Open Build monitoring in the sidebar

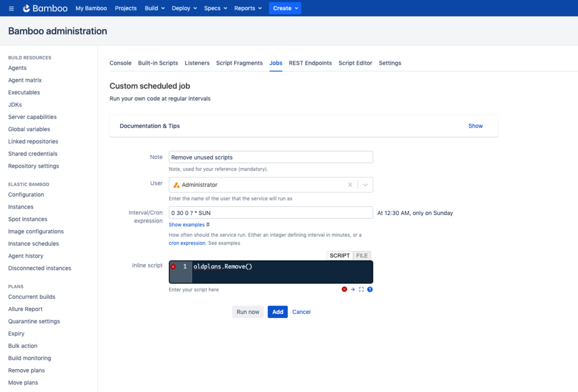pyautogui.click(x=29, y=358)
